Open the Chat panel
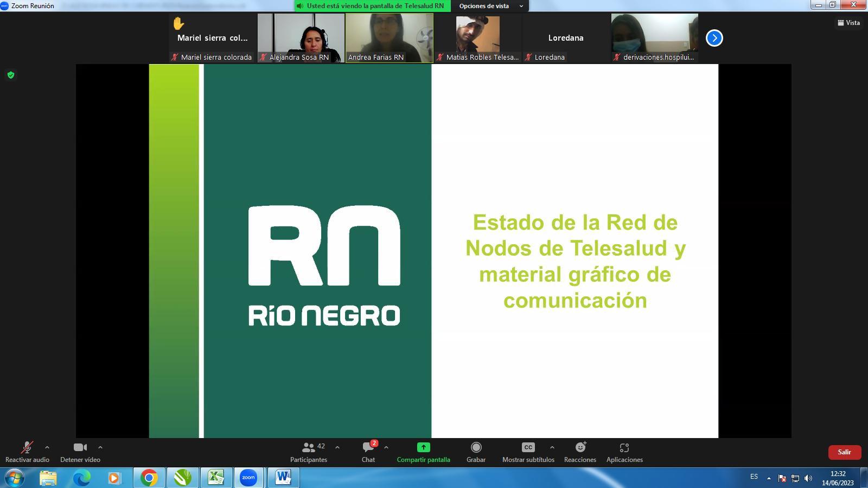The height and width of the screenshot is (488, 868). 368,452
